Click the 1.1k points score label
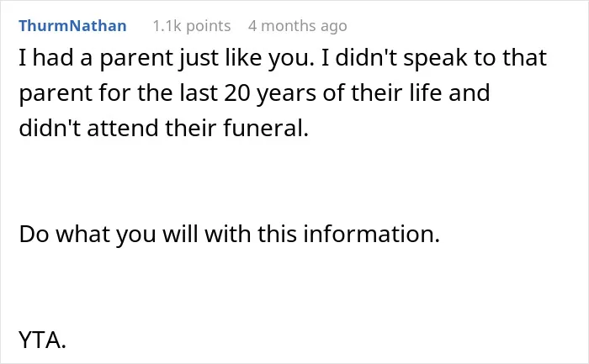 pyautogui.click(x=192, y=26)
